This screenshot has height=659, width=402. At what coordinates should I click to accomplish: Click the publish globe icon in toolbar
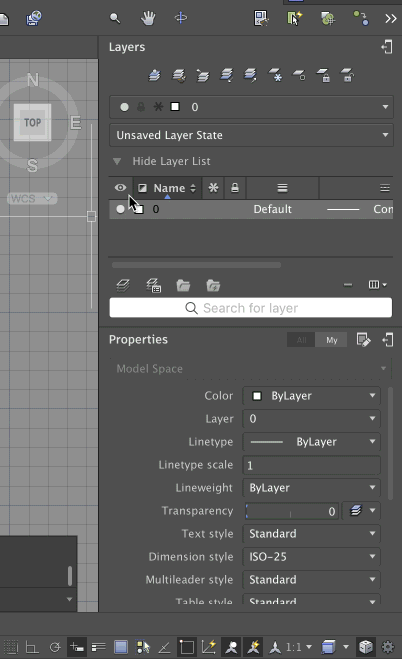click(34, 18)
